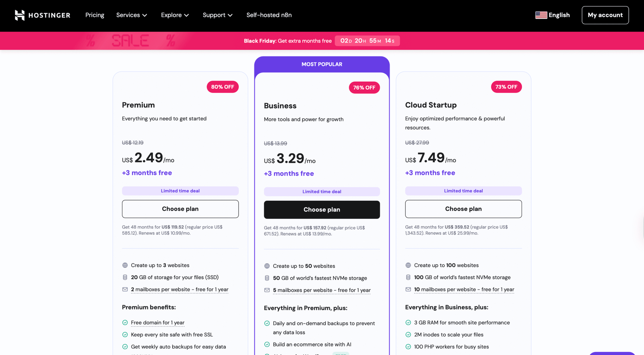Open the Pricing page
The width and height of the screenshot is (644, 355).
tap(95, 15)
